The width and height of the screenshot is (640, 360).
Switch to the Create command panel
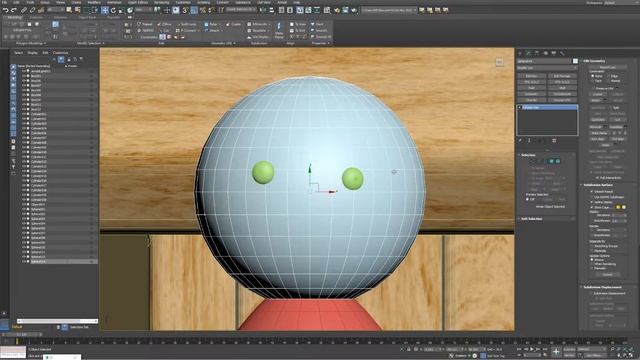(520, 53)
